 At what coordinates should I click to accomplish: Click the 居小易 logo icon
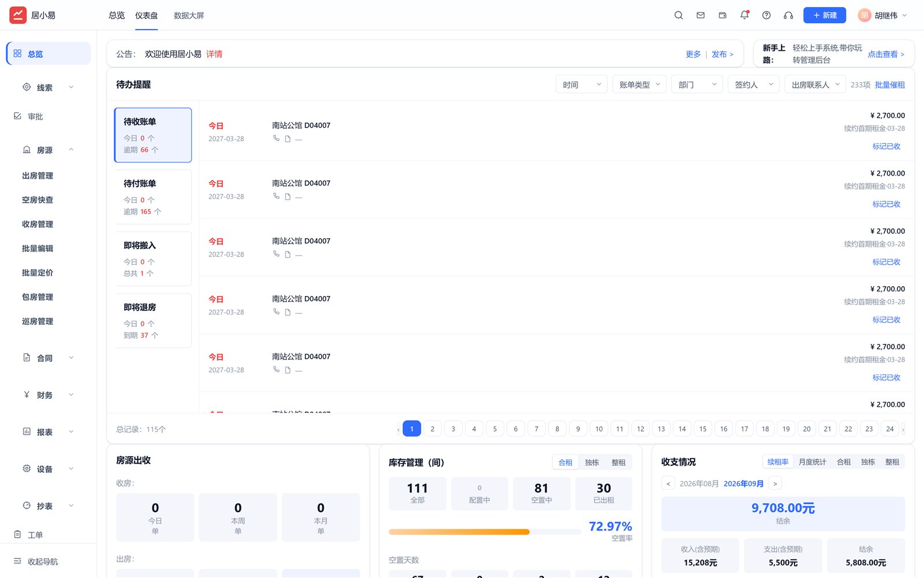click(x=18, y=15)
